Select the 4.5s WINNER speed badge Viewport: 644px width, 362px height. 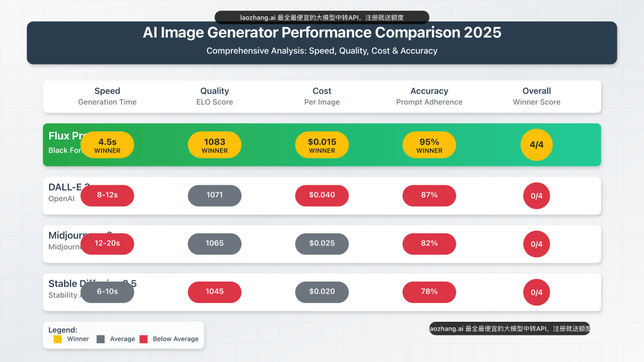[107, 145]
